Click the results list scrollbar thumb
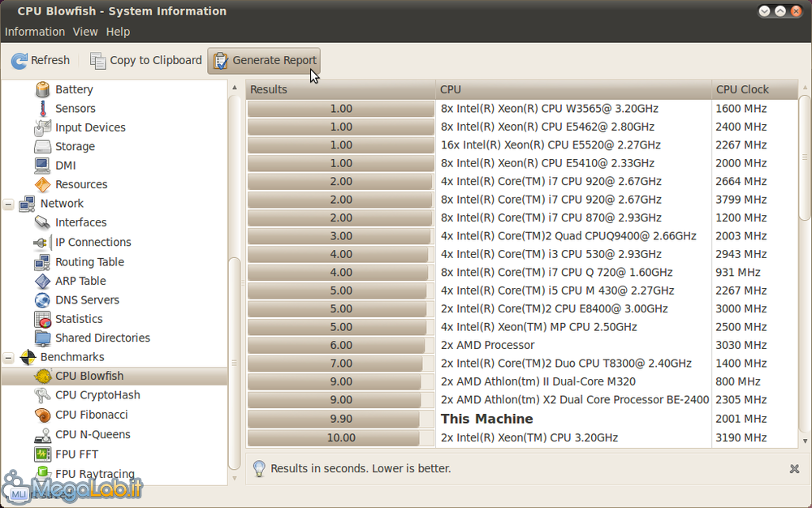 click(x=805, y=157)
